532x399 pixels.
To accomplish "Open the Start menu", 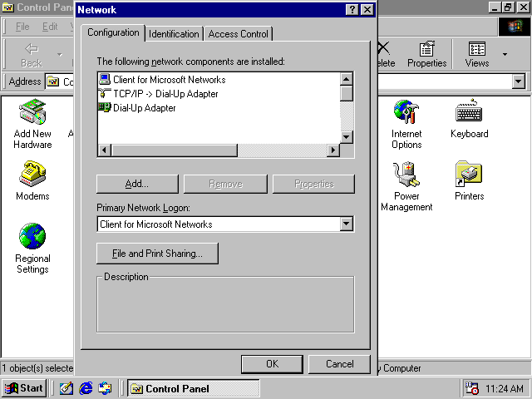I will point(24,388).
